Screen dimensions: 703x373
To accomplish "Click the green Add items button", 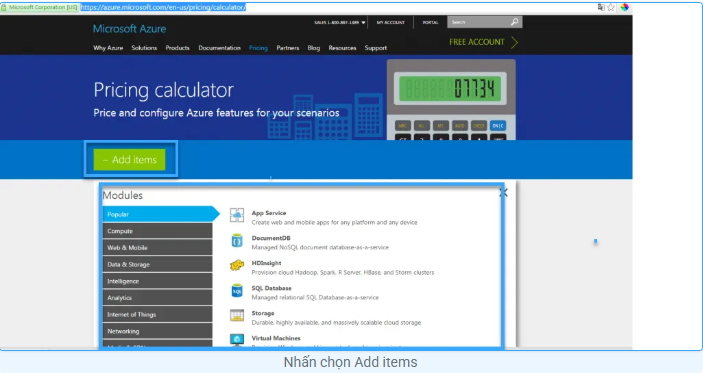I will point(130,160).
